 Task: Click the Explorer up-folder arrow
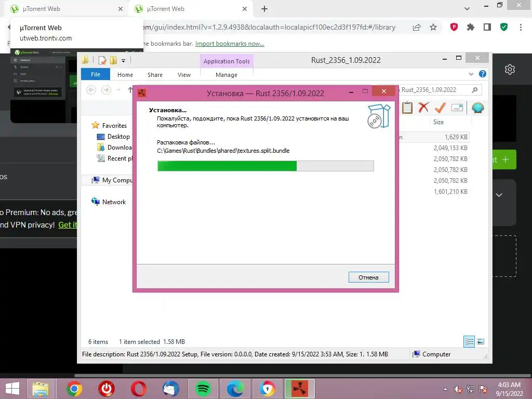pyautogui.click(x=130, y=90)
